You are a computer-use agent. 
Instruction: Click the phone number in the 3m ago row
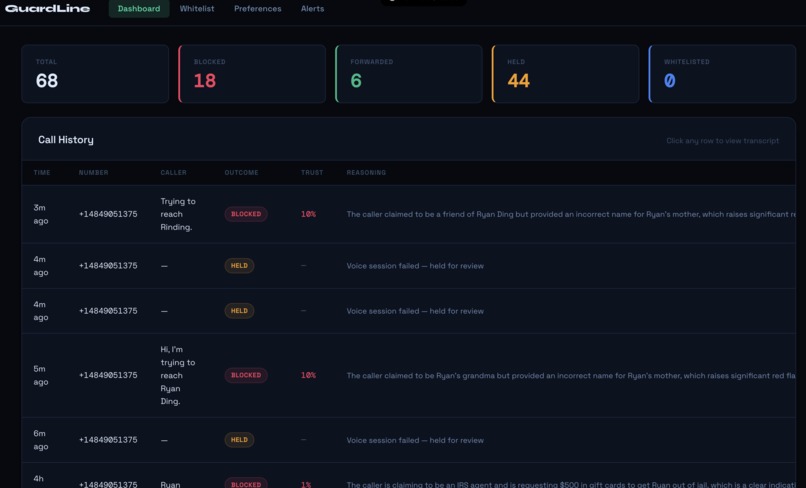coord(108,214)
